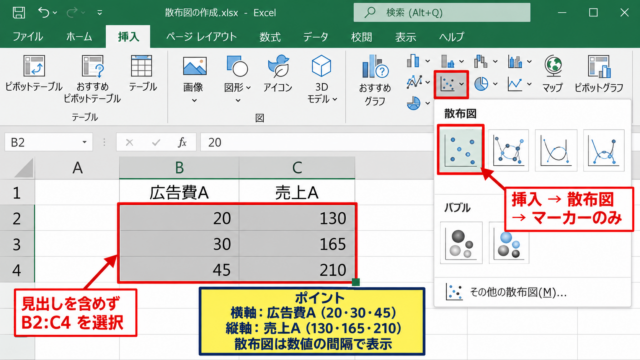
Task: Click the Redo arrow icon
Action: 71,13
